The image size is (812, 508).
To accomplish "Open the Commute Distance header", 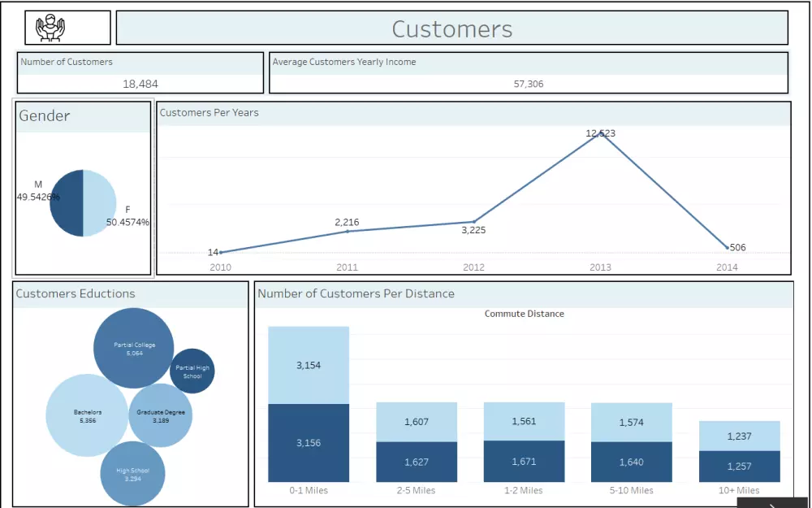I will 524,313.
